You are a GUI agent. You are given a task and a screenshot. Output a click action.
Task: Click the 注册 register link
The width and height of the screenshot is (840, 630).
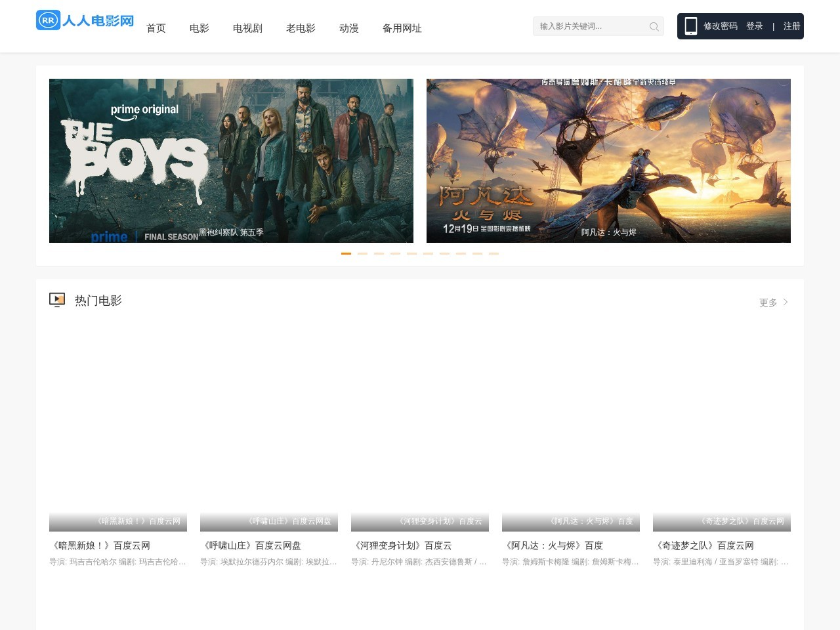point(791,26)
